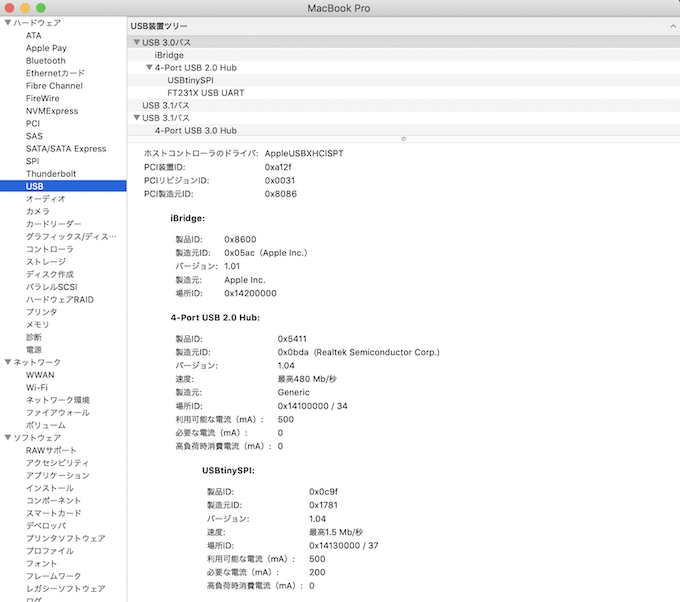This screenshot has width=680, height=602.
Task: Select スマートカード in the sidebar
Action: (x=53, y=514)
